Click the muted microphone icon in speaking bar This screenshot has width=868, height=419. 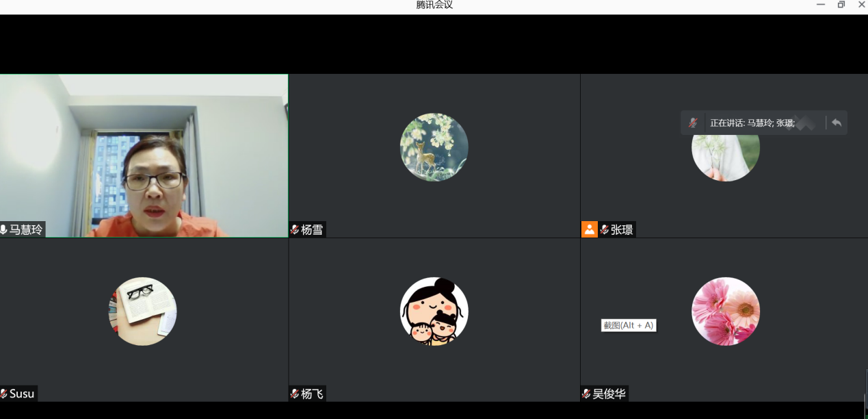(693, 123)
